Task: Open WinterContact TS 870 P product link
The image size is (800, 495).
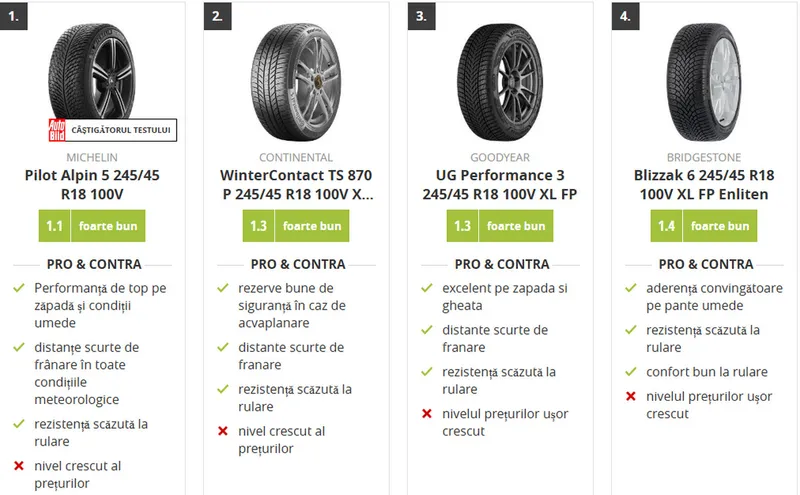Action: click(296, 184)
